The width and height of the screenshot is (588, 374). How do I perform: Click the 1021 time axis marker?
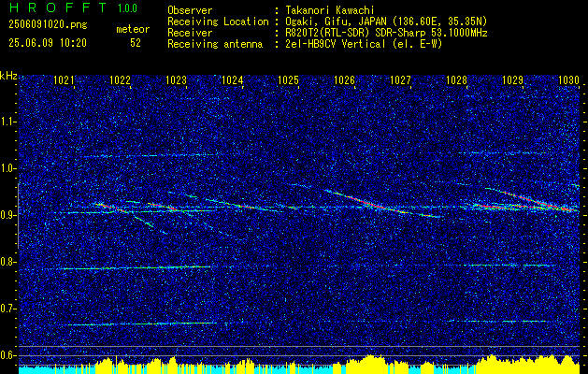coord(64,79)
